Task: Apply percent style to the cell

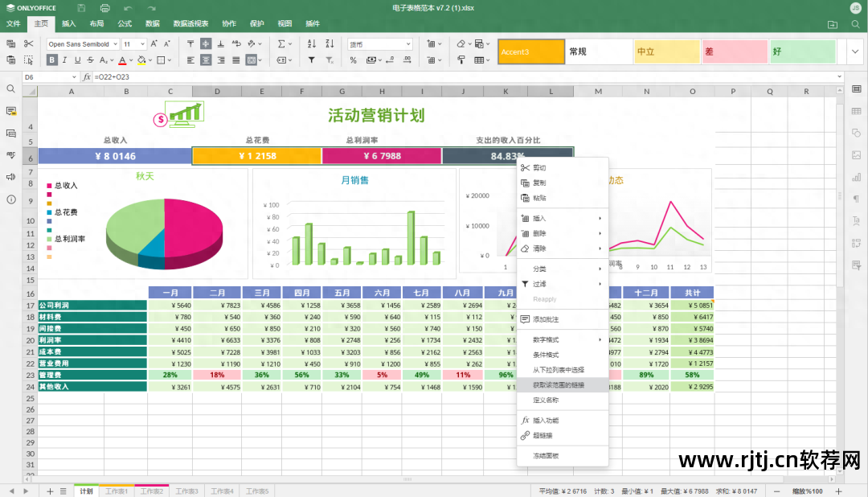Action: [354, 60]
